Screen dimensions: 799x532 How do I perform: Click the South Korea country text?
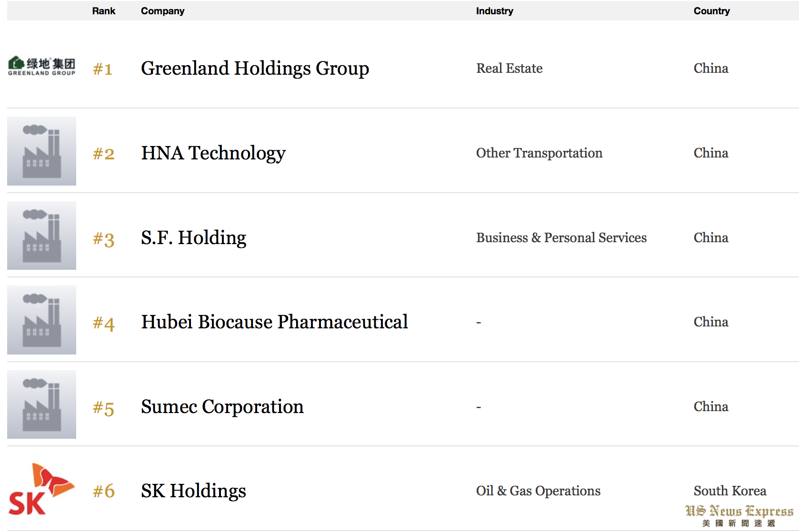(x=729, y=491)
